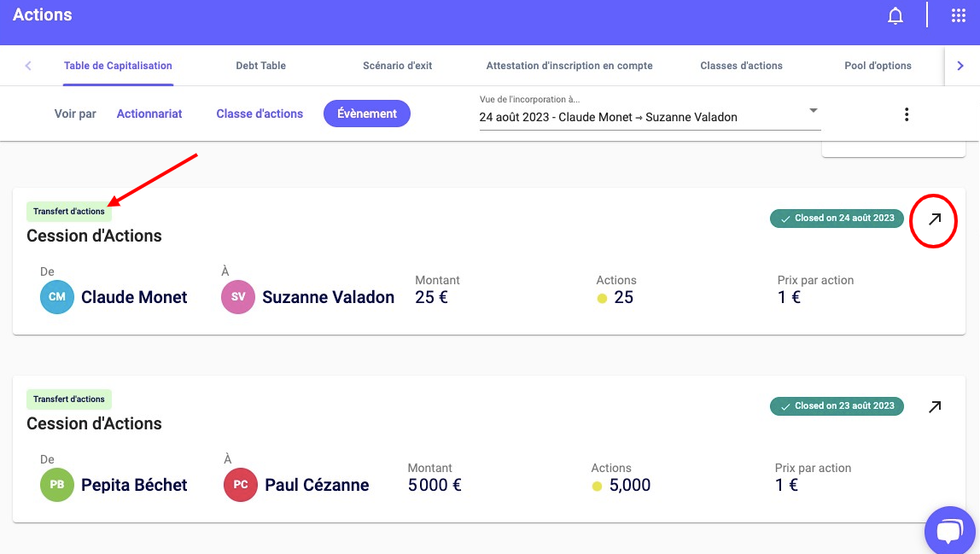
Task: Switch to the Debt Table tab
Action: pos(260,66)
